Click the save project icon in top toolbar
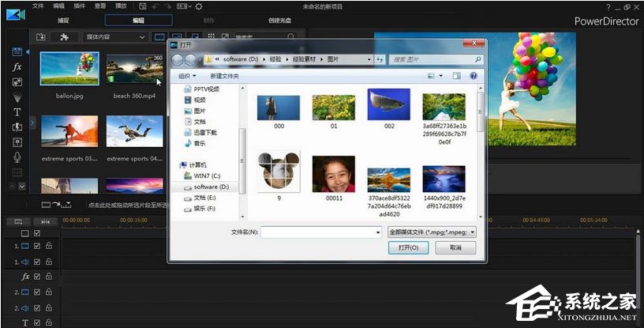The image size is (644, 328). (x=143, y=6)
